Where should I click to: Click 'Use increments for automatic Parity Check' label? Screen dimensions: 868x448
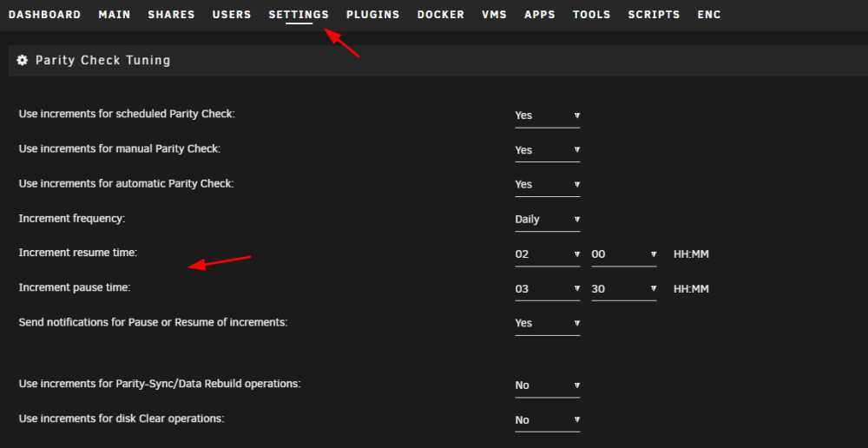click(127, 183)
